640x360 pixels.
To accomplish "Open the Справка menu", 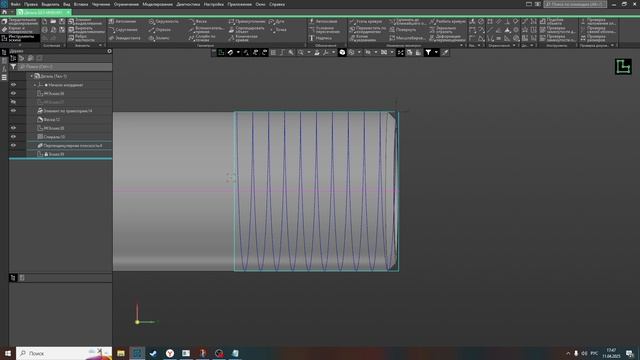I will click(277, 4).
